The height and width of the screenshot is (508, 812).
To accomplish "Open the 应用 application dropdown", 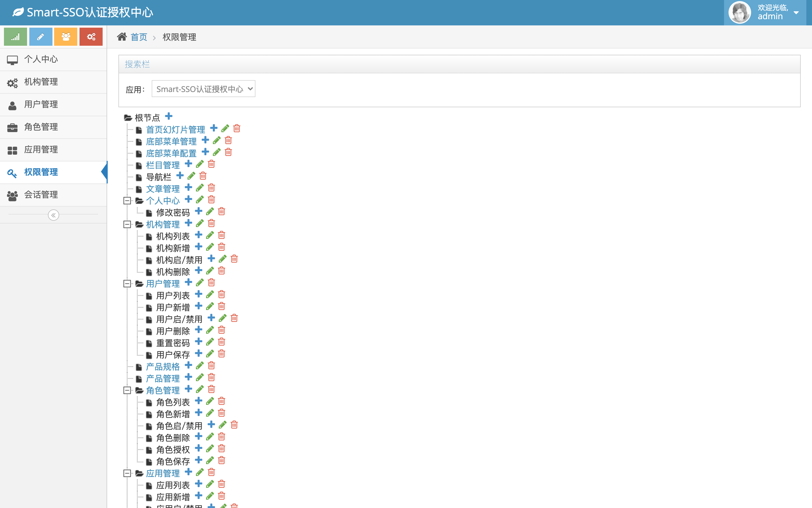I will pyautogui.click(x=203, y=89).
